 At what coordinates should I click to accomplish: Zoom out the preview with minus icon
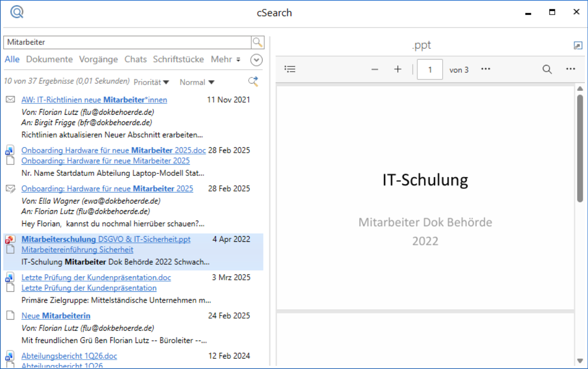pyautogui.click(x=375, y=70)
